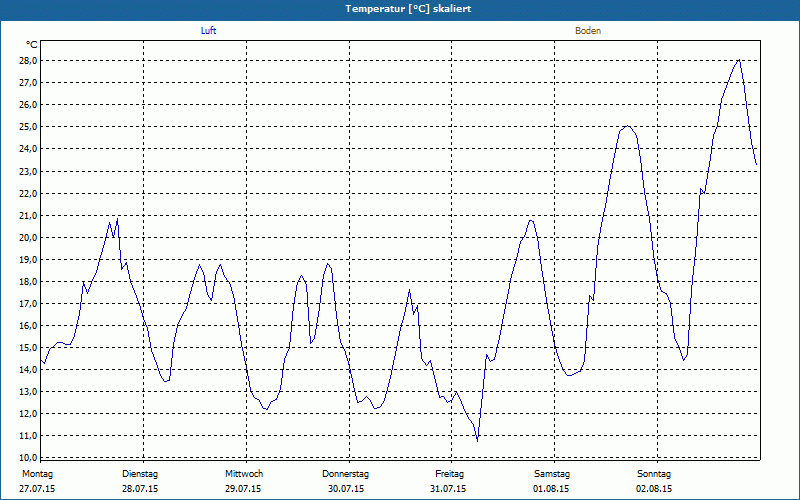Click the date 27.07.15
The width and height of the screenshot is (800, 500).
pyautogui.click(x=37, y=489)
